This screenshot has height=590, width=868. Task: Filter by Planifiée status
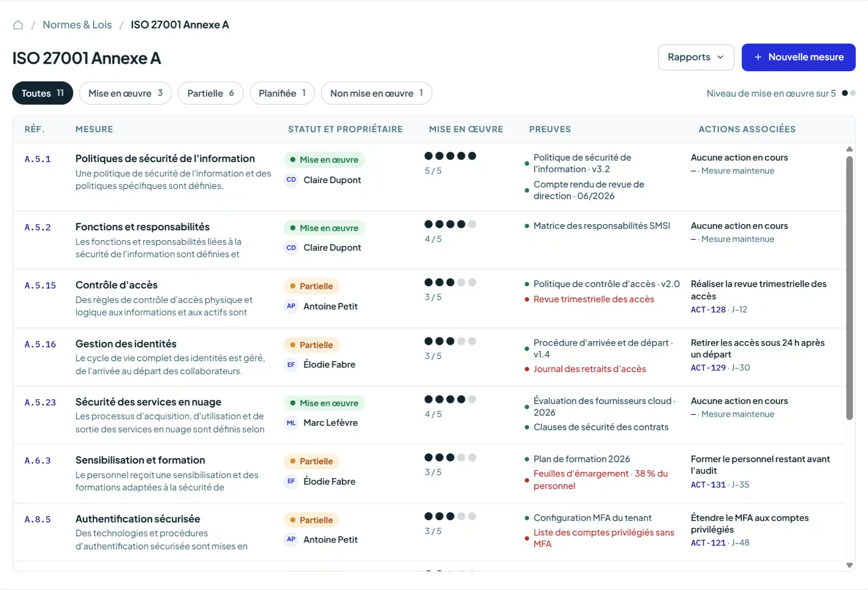[x=282, y=93]
